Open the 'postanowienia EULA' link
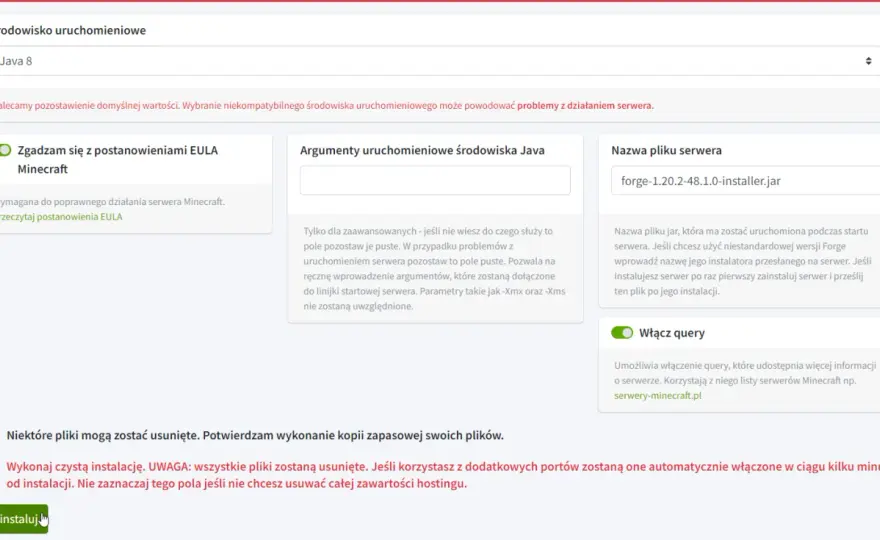Viewport: 880px width, 540px height. (61, 217)
